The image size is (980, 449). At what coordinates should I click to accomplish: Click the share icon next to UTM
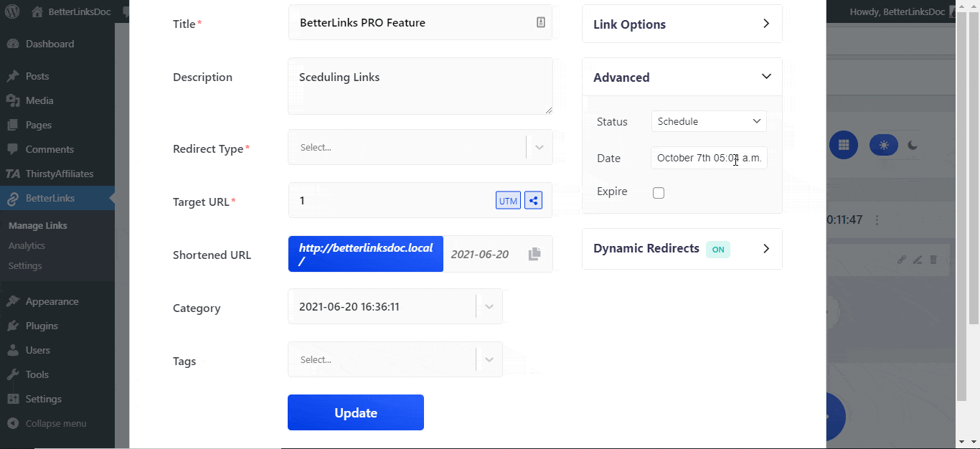(533, 200)
